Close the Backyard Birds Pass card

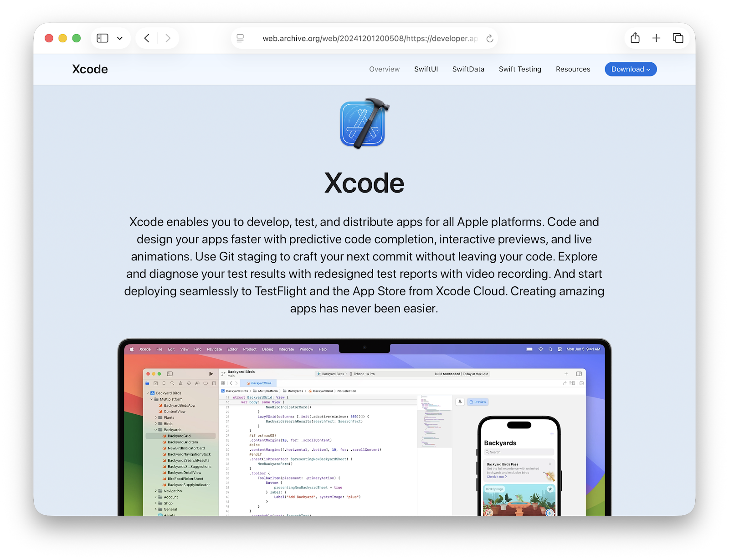click(x=550, y=463)
